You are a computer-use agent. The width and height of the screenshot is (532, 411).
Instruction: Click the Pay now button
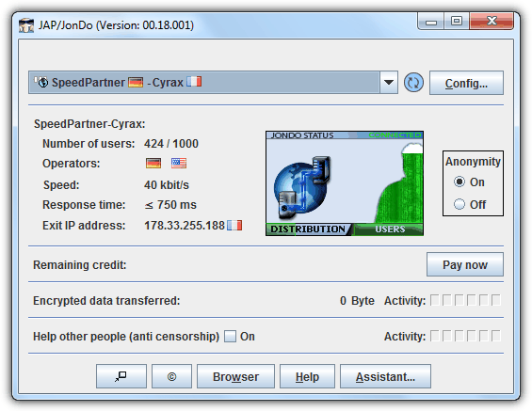(x=465, y=264)
